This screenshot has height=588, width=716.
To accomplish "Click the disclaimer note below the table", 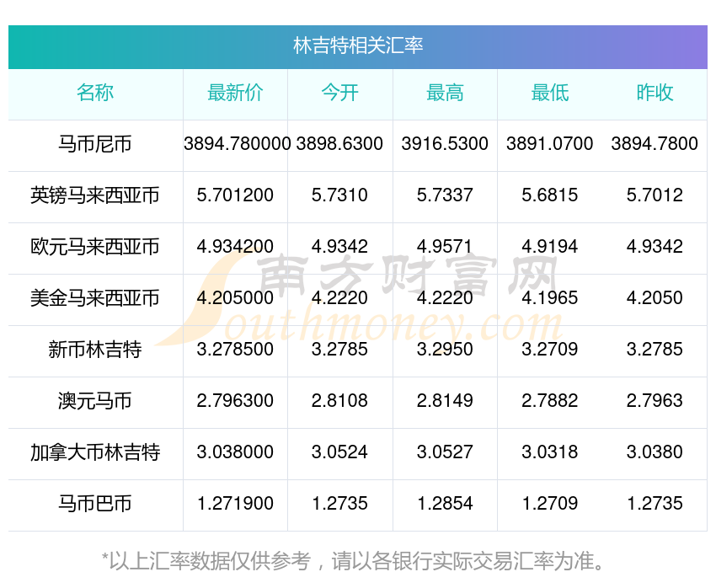I will [x=354, y=561].
